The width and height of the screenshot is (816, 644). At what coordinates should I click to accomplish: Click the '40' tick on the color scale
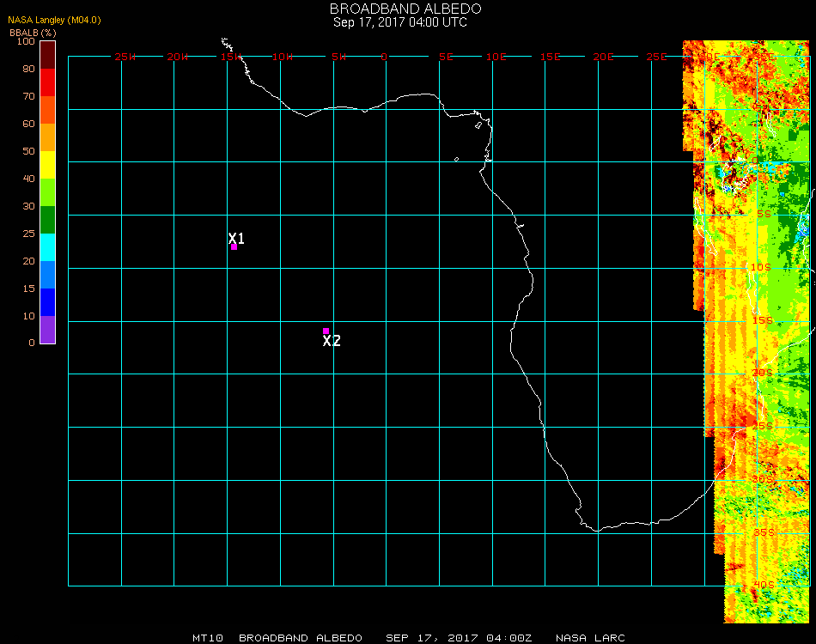point(28,179)
